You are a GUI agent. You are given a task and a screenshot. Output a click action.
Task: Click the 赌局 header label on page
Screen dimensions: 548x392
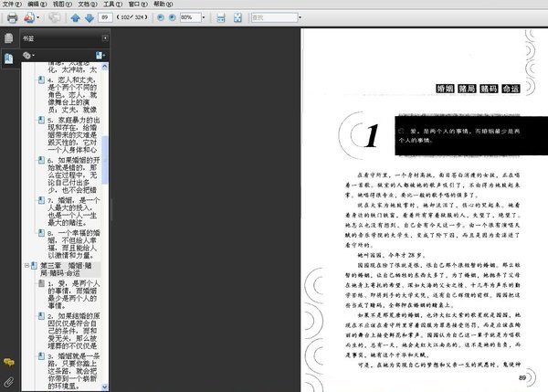467,89
